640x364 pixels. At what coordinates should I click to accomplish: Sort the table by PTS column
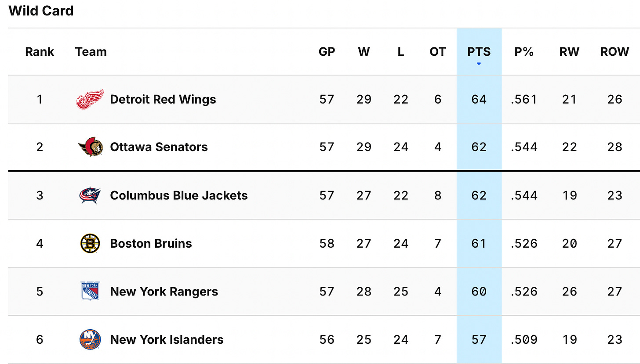click(x=479, y=52)
